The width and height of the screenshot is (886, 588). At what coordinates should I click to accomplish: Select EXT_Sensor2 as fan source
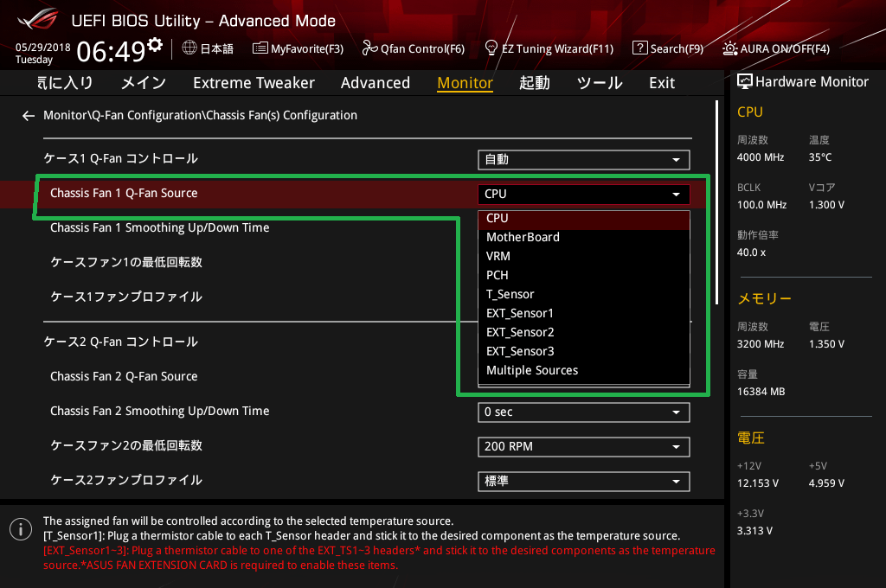click(x=584, y=333)
